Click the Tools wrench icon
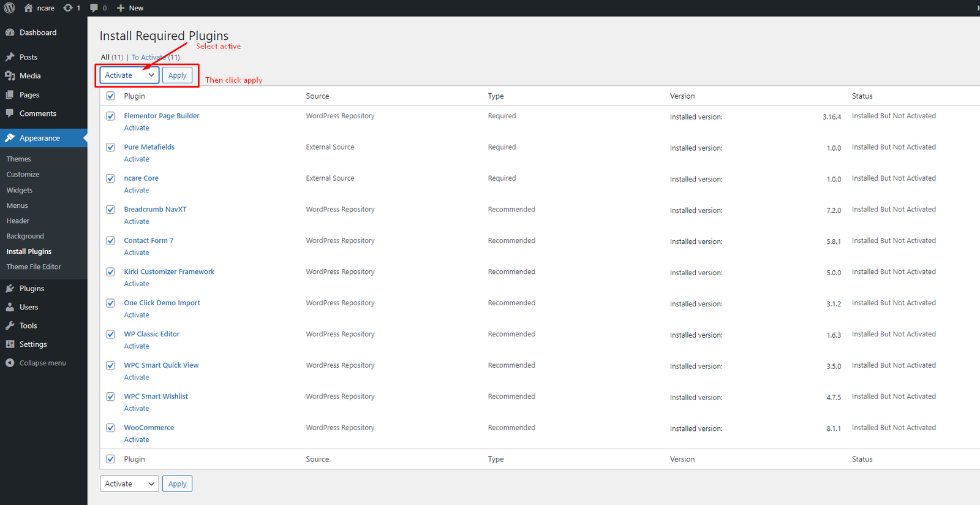 coord(10,325)
